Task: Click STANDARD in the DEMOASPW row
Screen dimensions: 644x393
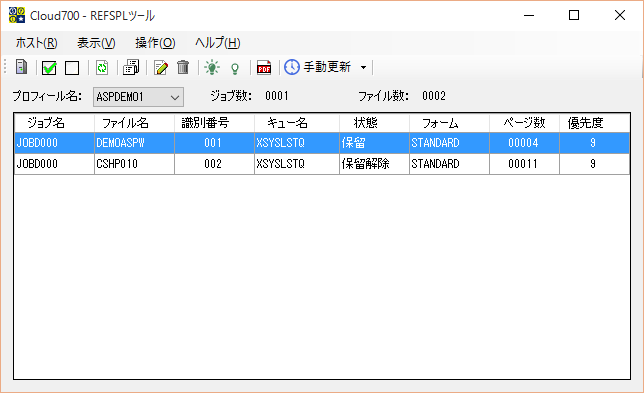Action: (449, 143)
